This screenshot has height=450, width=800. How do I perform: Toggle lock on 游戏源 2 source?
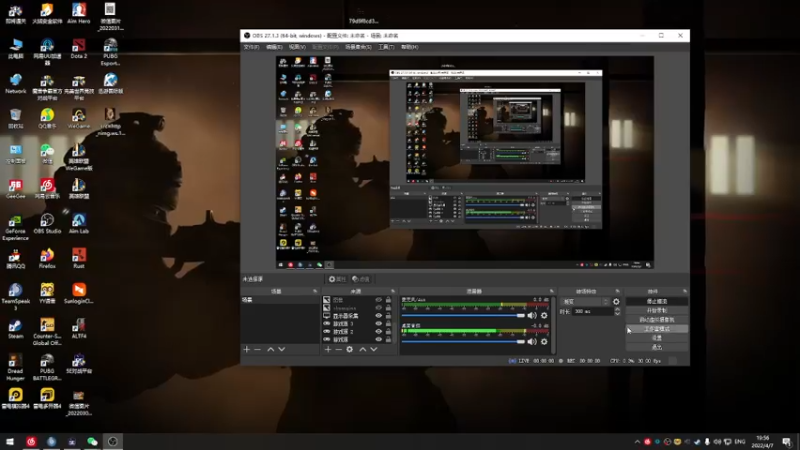point(388,331)
